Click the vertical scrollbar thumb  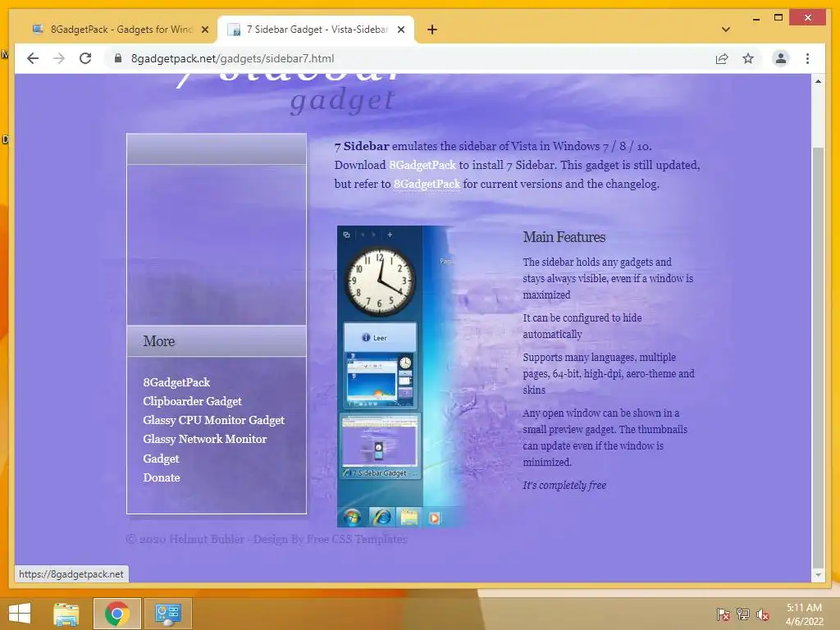tap(818, 358)
